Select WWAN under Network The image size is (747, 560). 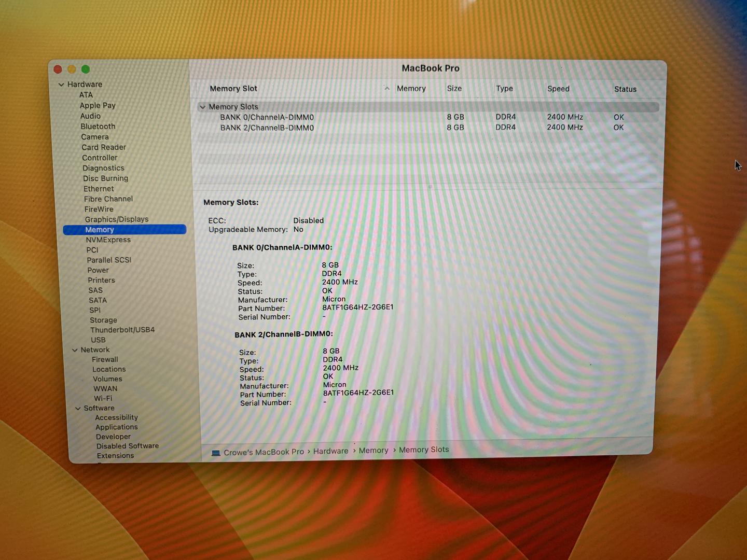pos(105,388)
